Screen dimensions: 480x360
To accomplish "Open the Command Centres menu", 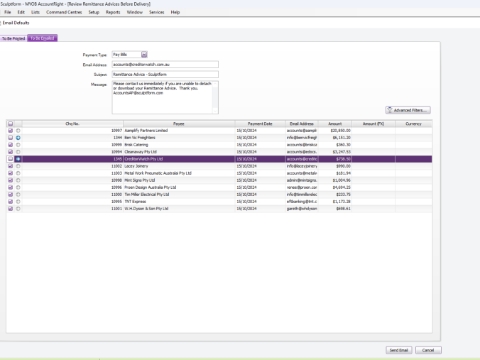I will (64, 12).
